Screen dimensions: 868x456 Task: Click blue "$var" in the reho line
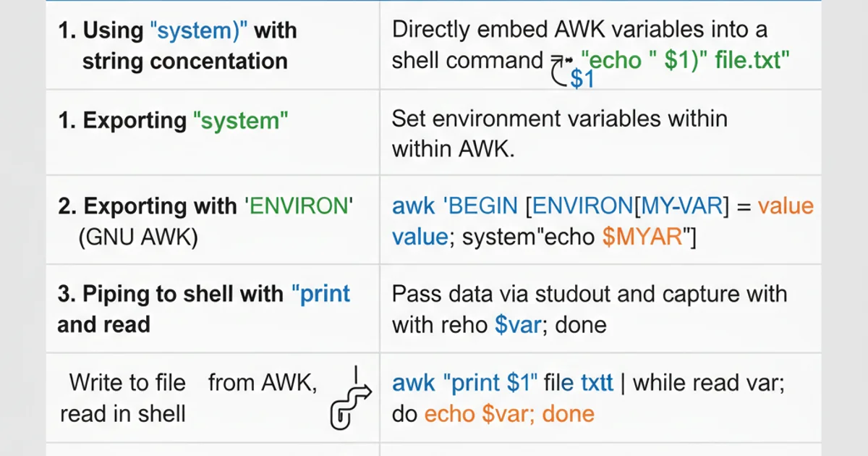[x=518, y=324]
